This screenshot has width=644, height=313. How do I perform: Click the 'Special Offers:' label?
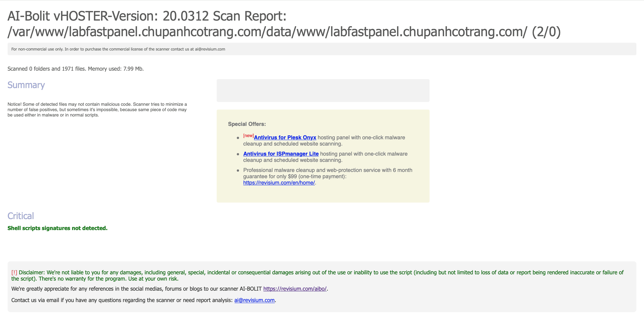coord(247,124)
